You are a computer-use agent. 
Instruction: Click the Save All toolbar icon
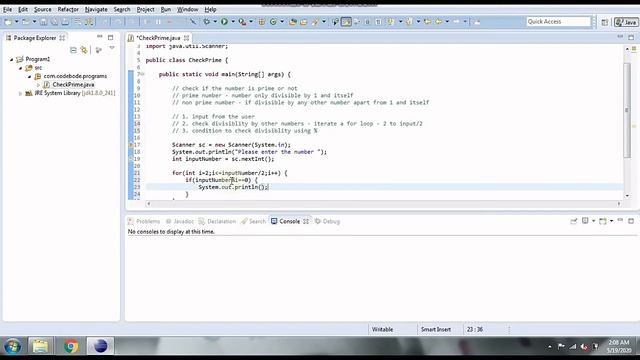[54, 22]
